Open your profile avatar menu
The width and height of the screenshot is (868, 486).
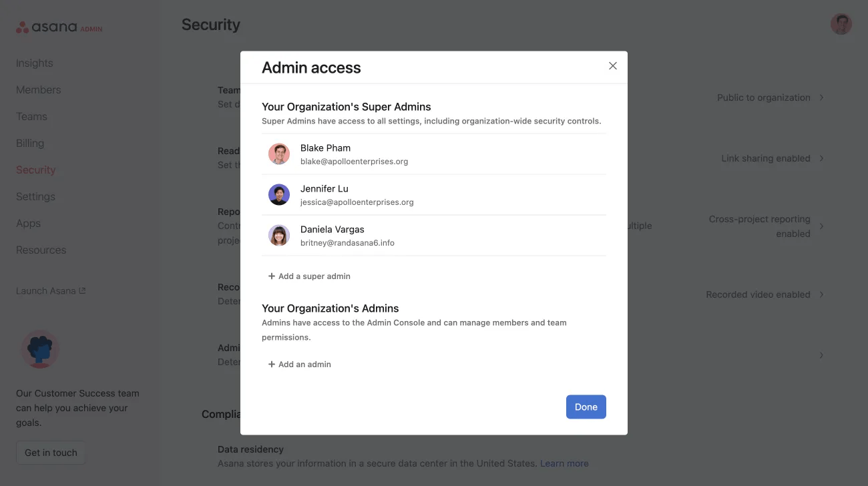[841, 23]
